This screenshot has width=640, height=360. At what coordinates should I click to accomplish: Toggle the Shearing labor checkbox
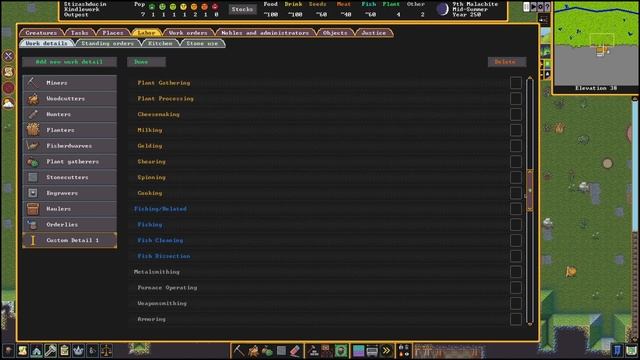pyautogui.click(x=516, y=162)
